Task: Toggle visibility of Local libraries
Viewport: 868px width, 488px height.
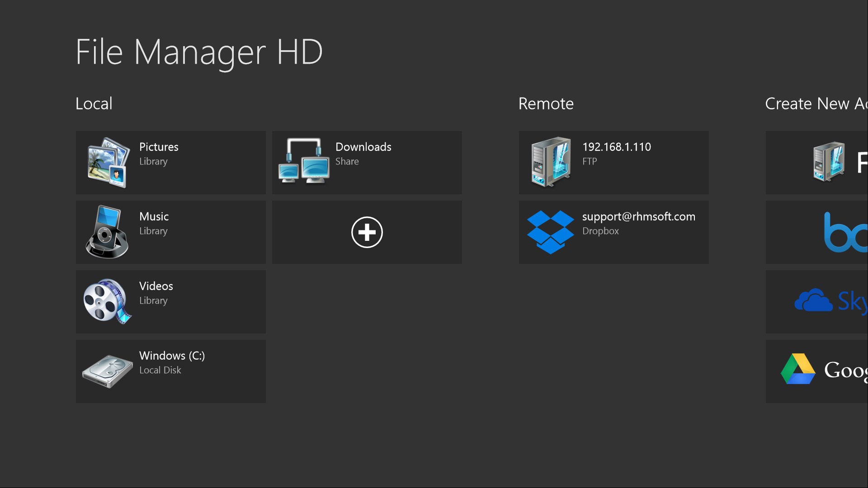Action: coord(93,103)
